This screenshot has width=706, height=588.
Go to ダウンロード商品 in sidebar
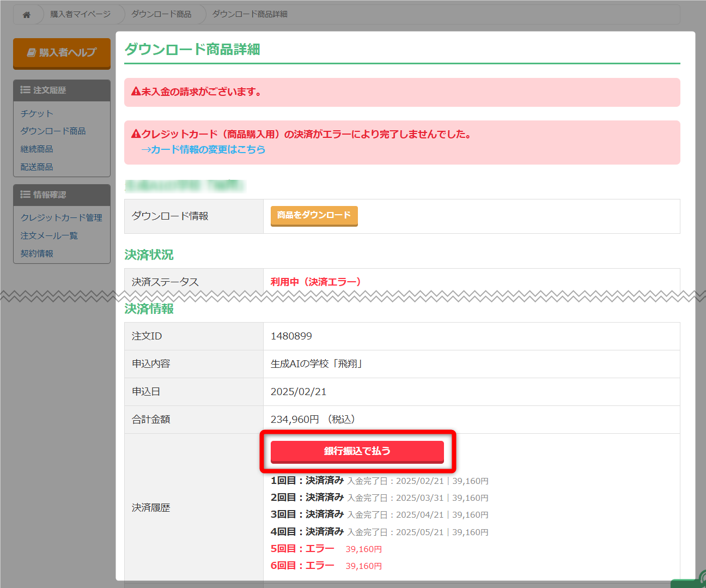pos(53,131)
